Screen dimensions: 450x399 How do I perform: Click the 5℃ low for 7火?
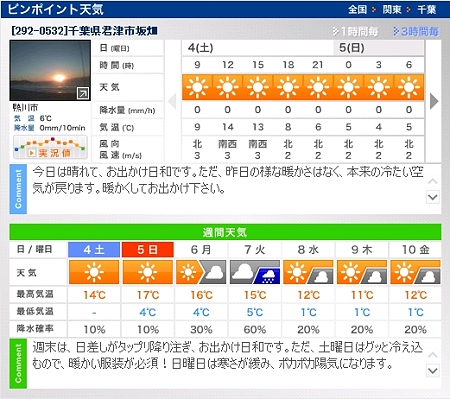point(255,312)
